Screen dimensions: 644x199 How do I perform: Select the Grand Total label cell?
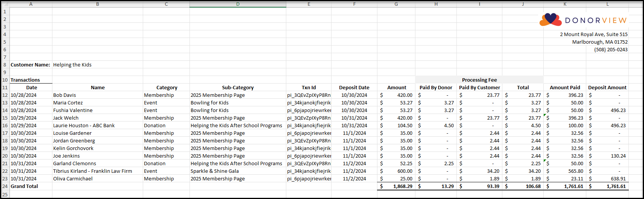(x=31, y=186)
